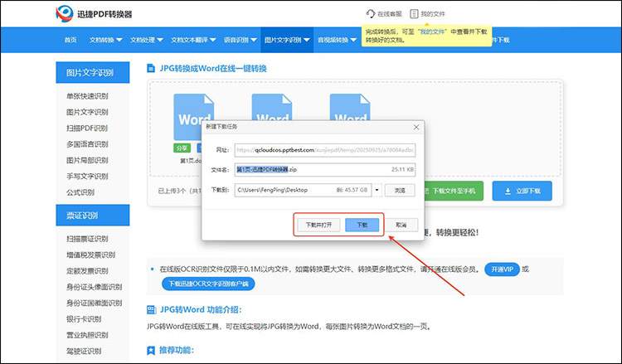Open 在线客服 headset icon

coord(370,14)
